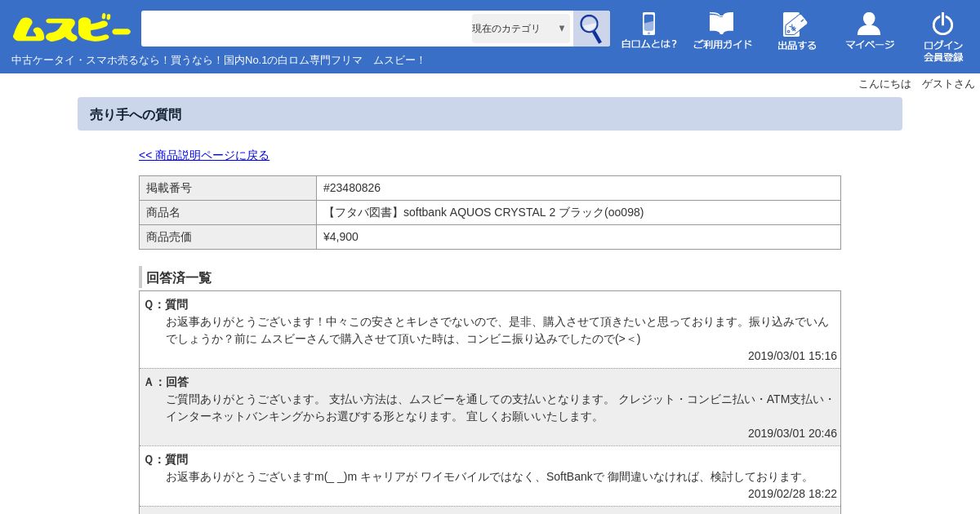This screenshot has height=514, width=980.
Task: Click header tagline 中古ケータイ・スマホ売るなら
Action: pos(218,60)
